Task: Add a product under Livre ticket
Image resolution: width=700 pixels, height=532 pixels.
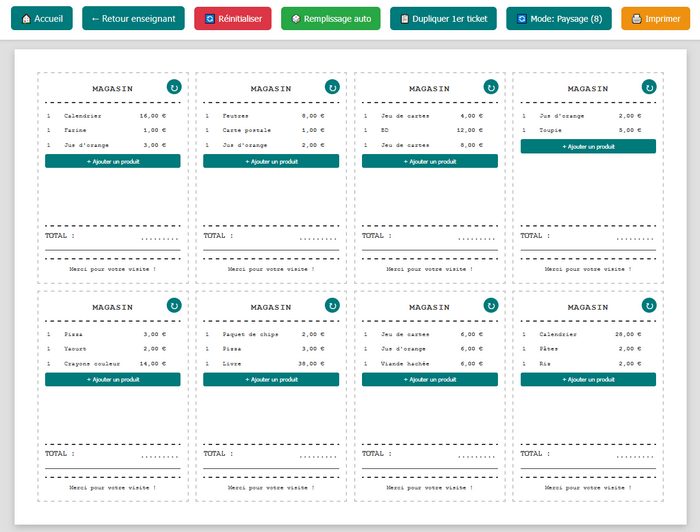Action: coord(271,380)
